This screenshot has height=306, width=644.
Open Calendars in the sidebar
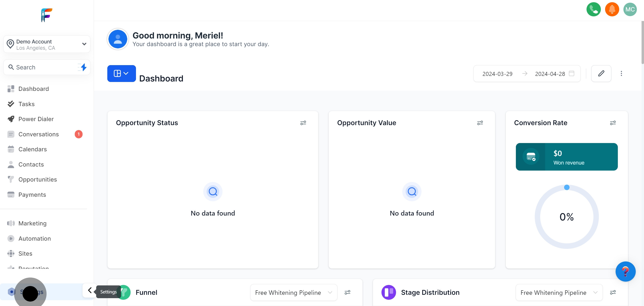coord(32,149)
